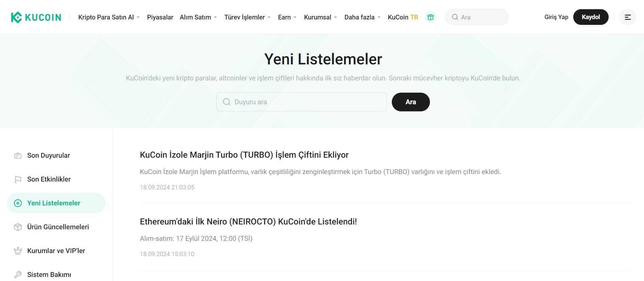Screen dimensions: 644x281
Task: Click the Ara announcement search button
Action: 411,102
